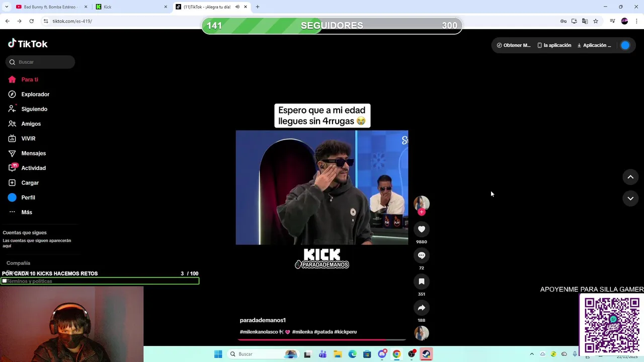This screenshot has height=362, width=644.
Task: Click the 'la aplicación' phone button
Action: pos(554,45)
